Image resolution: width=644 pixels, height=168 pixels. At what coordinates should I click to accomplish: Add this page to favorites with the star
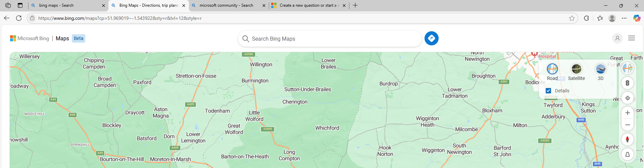pyautogui.click(x=572, y=18)
